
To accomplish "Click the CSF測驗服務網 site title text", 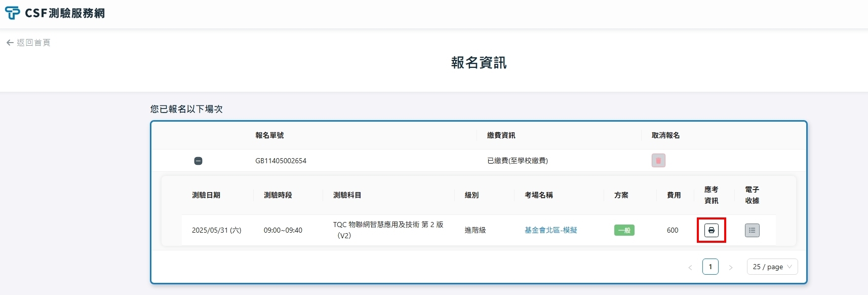I will 65,13.
